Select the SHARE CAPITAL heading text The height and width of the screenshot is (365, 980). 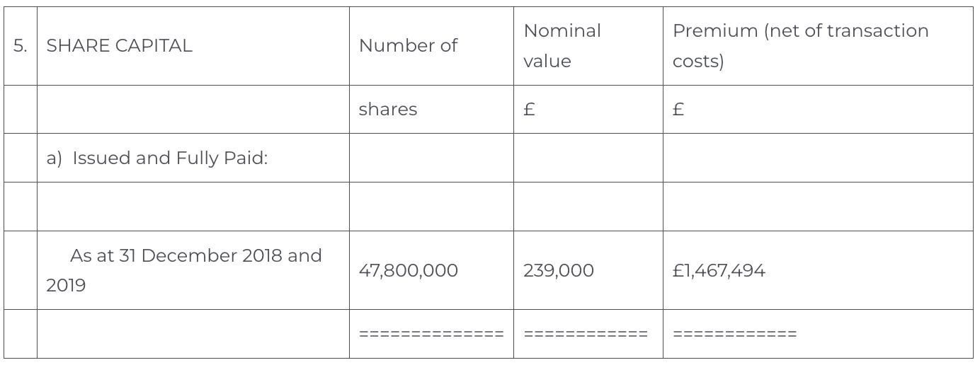coord(119,46)
